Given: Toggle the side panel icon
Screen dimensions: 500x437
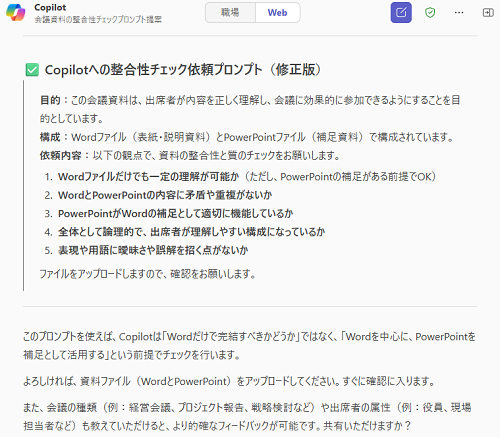Looking at the screenshot, I should tap(488, 13).
